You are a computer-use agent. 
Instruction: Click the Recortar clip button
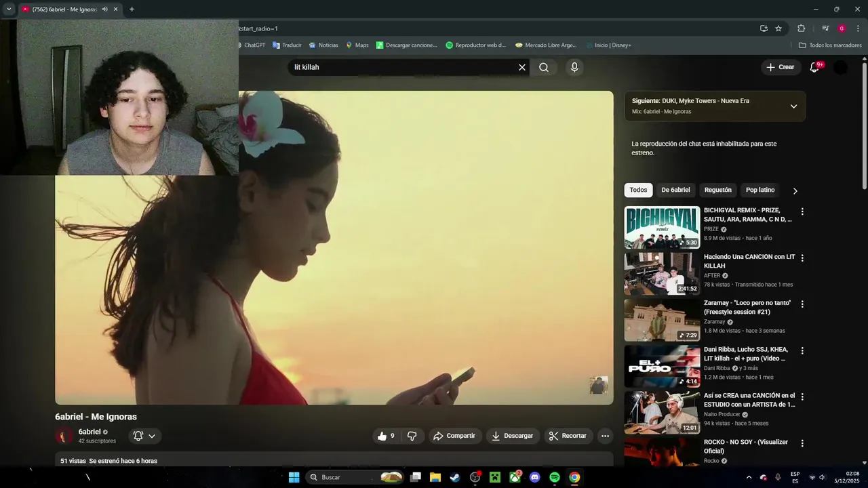[568, 436]
